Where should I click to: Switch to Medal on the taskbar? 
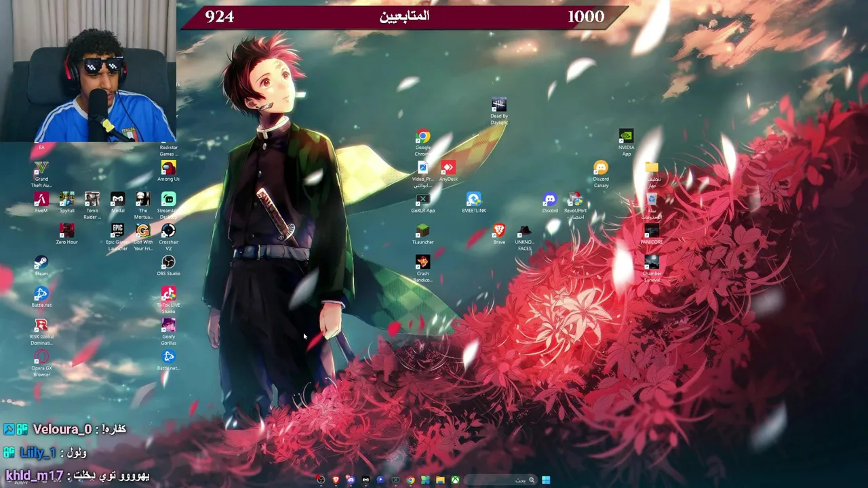(366, 480)
